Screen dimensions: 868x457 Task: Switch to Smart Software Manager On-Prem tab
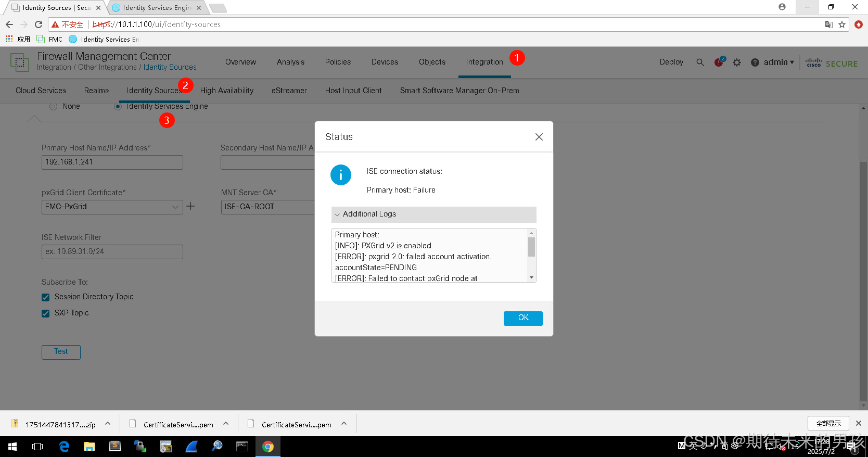[x=459, y=91]
